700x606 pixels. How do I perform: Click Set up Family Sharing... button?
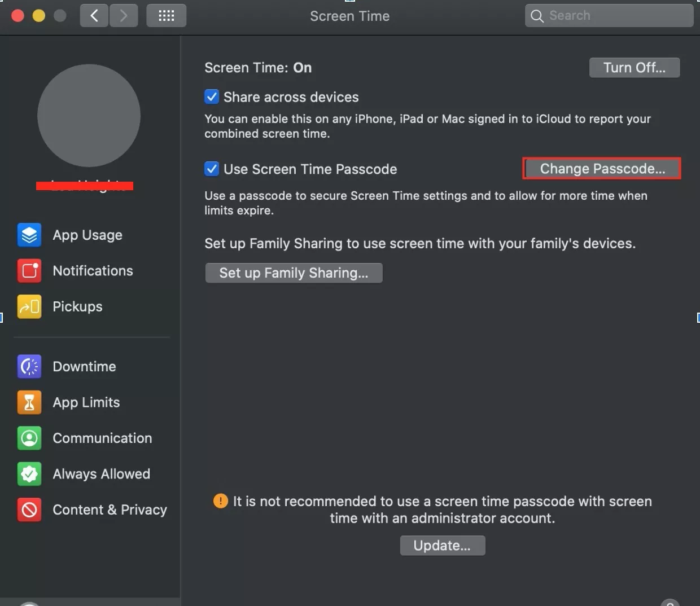coord(294,273)
